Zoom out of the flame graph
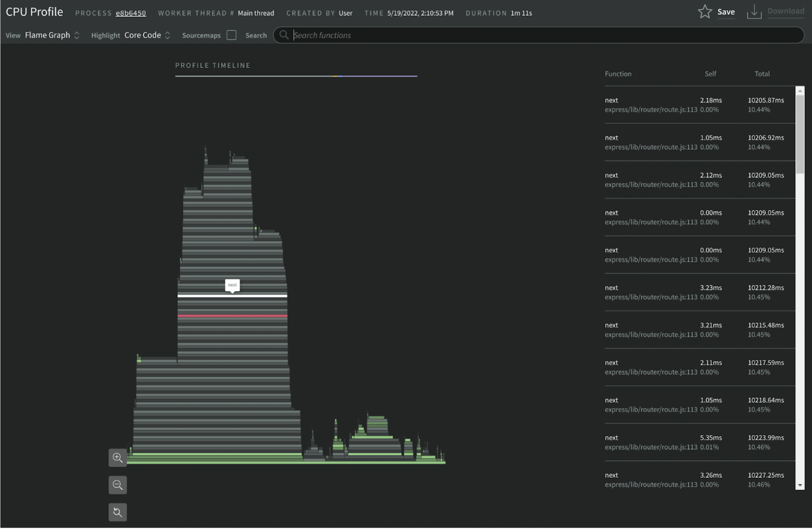 point(118,485)
